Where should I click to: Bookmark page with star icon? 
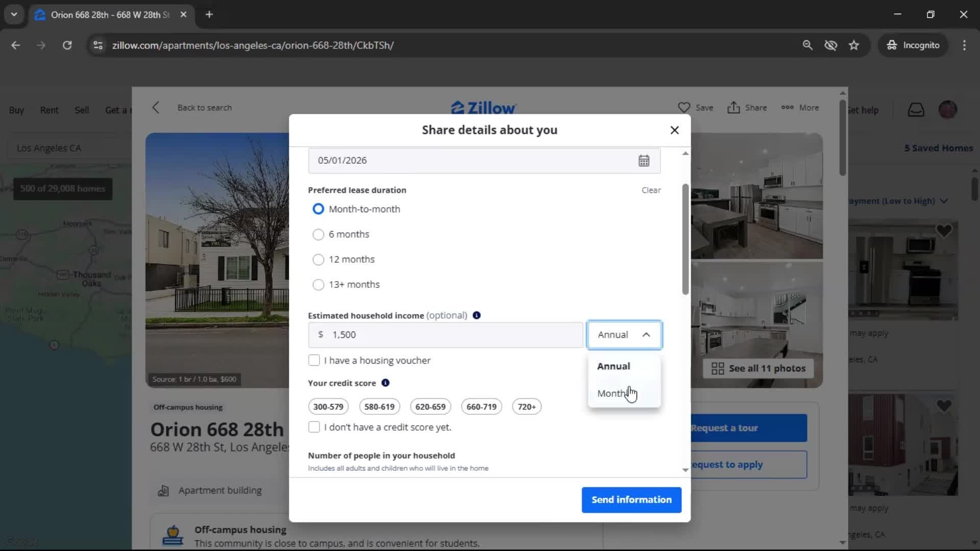[x=854, y=45]
